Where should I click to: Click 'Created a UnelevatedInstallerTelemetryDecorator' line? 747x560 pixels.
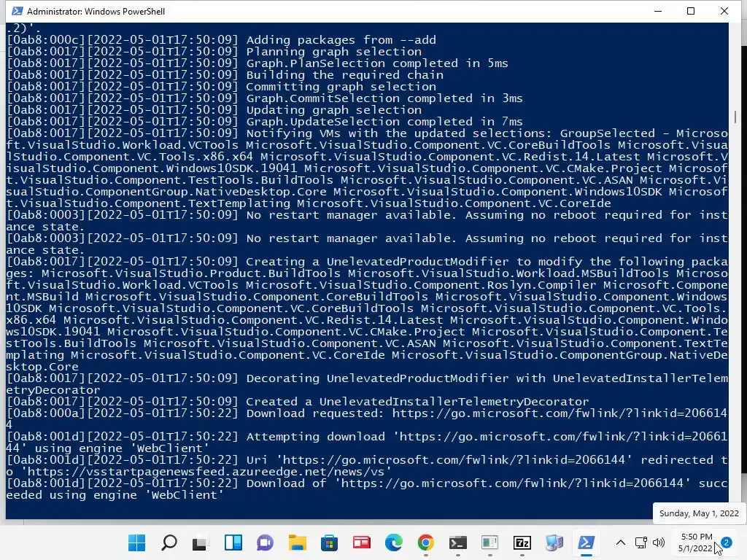[298, 402]
